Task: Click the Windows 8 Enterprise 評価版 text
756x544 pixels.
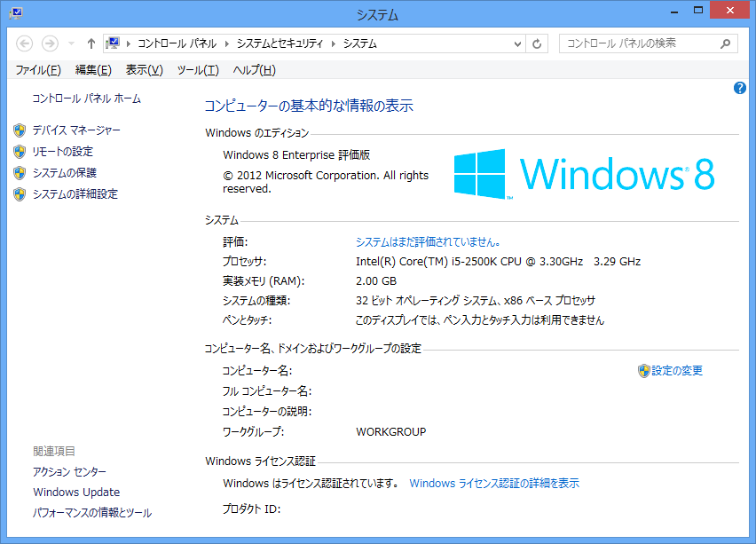Action: [x=296, y=154]
